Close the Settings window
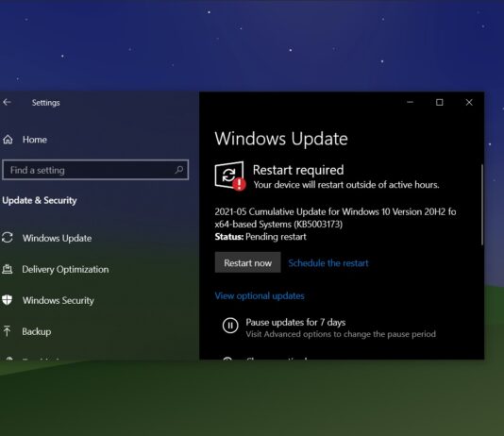Screen dimensions: 504x436 [469, 102]
